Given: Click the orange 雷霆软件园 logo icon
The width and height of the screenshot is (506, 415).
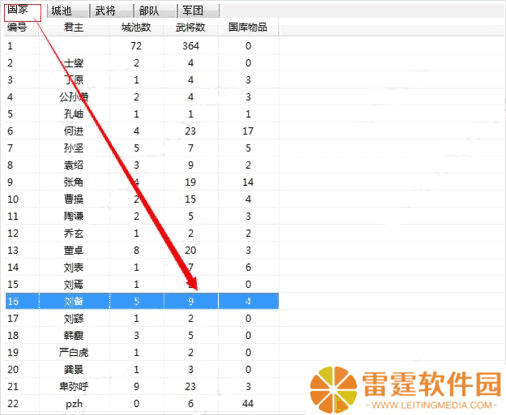Looking at the screenshot, I should pos(333,389).
